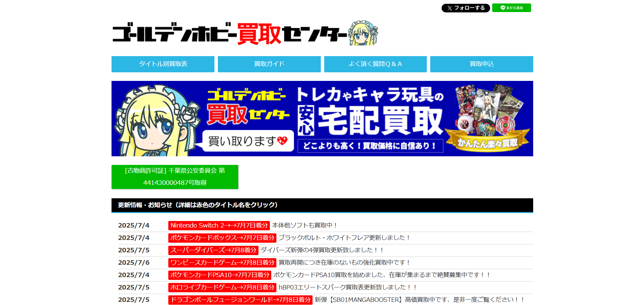644x305 pixels.
Task: Open スーパーダイバーズ→7月8着分 link
Action: 213,250
